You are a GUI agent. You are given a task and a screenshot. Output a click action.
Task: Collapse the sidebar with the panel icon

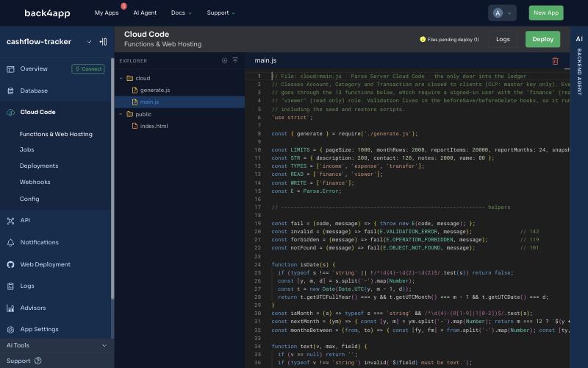(103, 42)
